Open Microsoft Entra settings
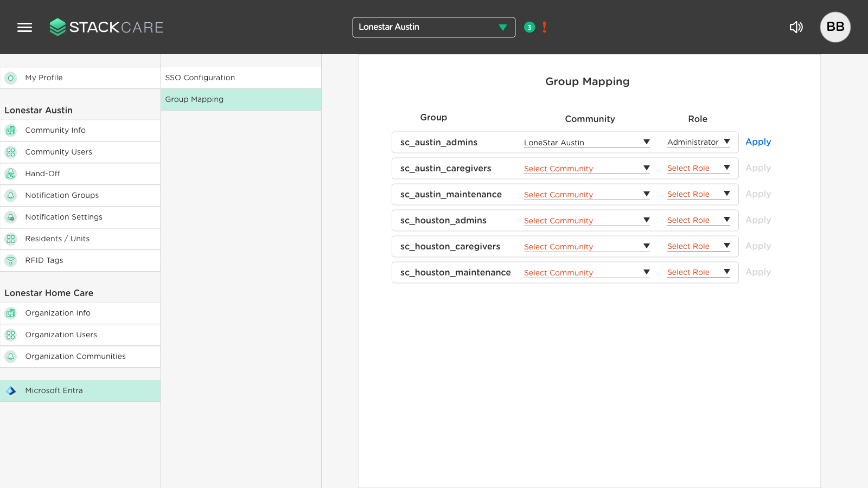Screen dimensions: 868x488 (x=80, y=391)
